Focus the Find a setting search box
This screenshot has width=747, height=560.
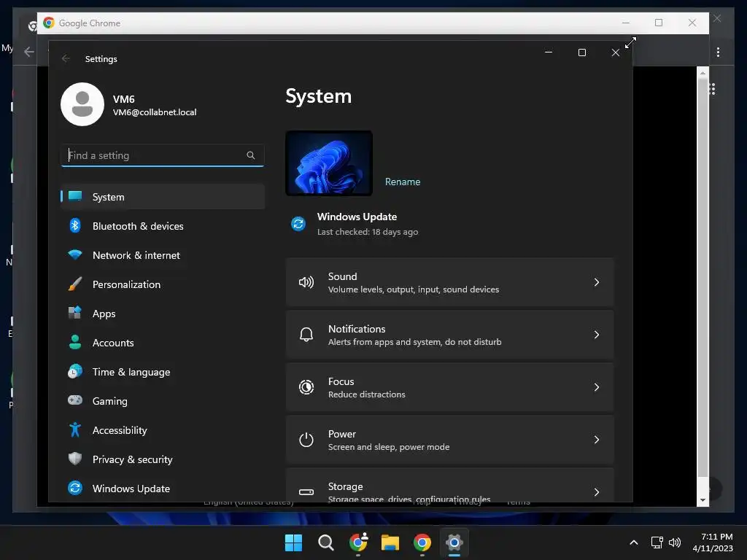[x=163, y=155]
